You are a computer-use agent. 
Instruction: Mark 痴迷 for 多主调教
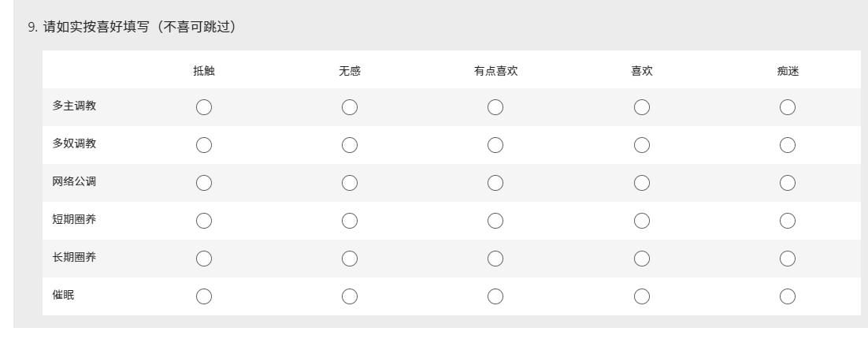[788, 107]
